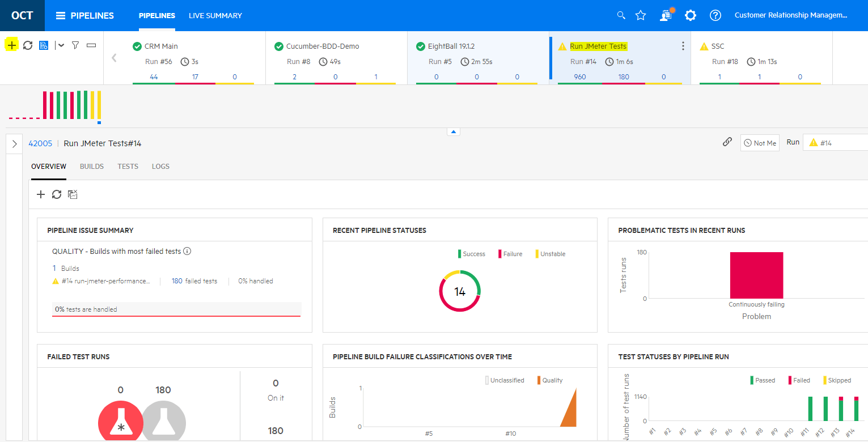Open global search magnifier
This screenshot has width=868, height=442.
[x=621, y=15]
